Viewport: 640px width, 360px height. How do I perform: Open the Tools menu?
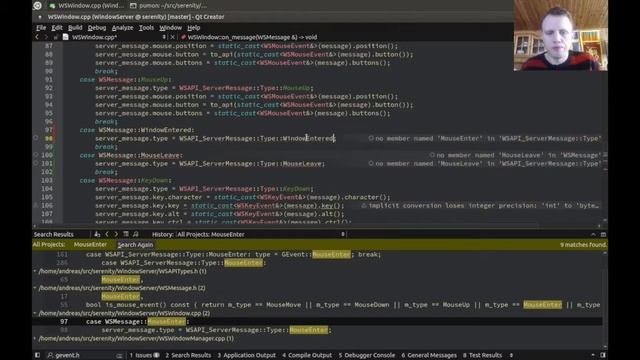coord(146,28)
